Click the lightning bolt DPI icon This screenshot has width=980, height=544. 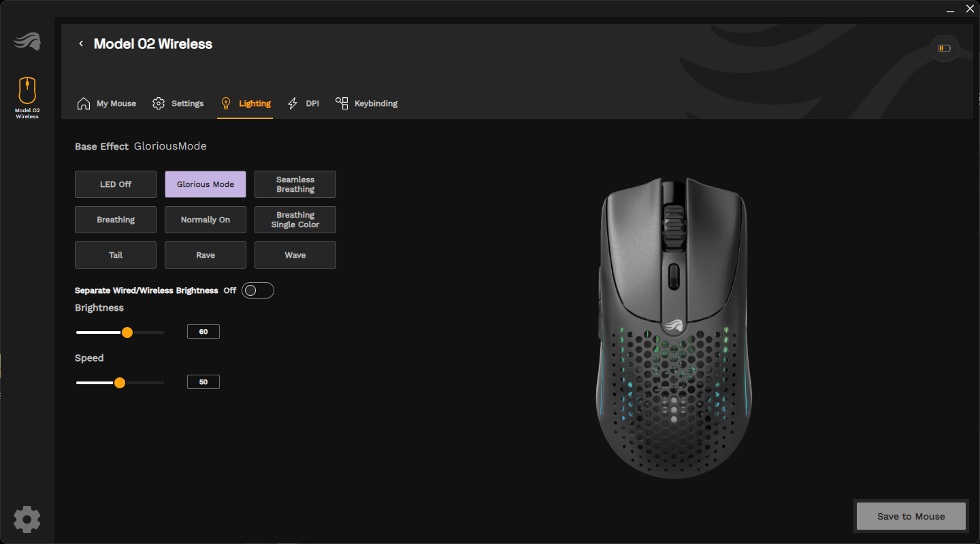293,103
